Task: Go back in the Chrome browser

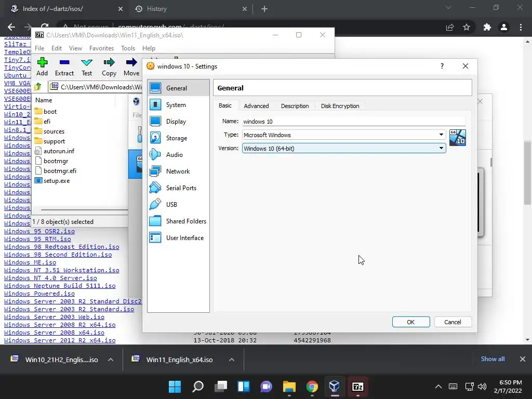Action: (11, 27)
